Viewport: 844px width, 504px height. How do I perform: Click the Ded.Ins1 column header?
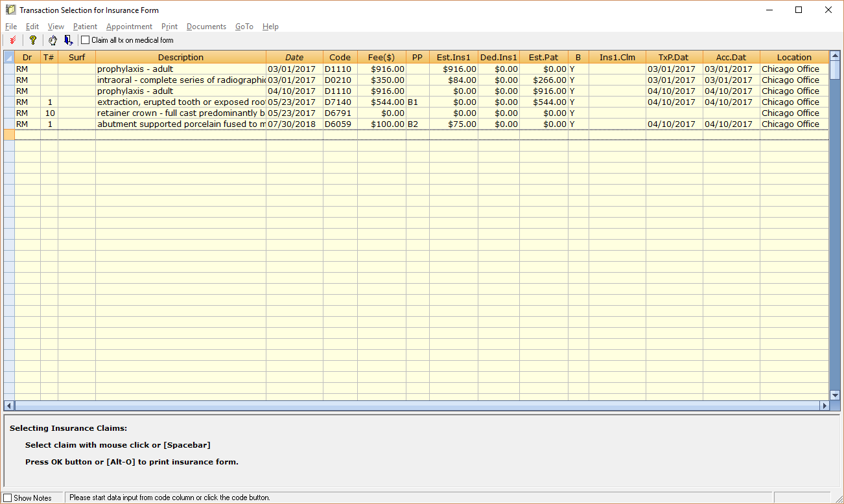point(498,57)
